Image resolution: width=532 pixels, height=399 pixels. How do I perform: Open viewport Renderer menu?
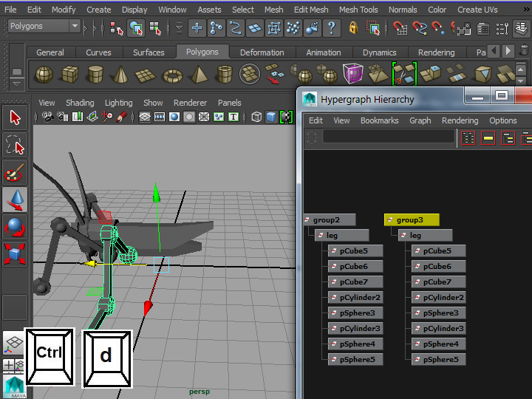pos(190,103)
